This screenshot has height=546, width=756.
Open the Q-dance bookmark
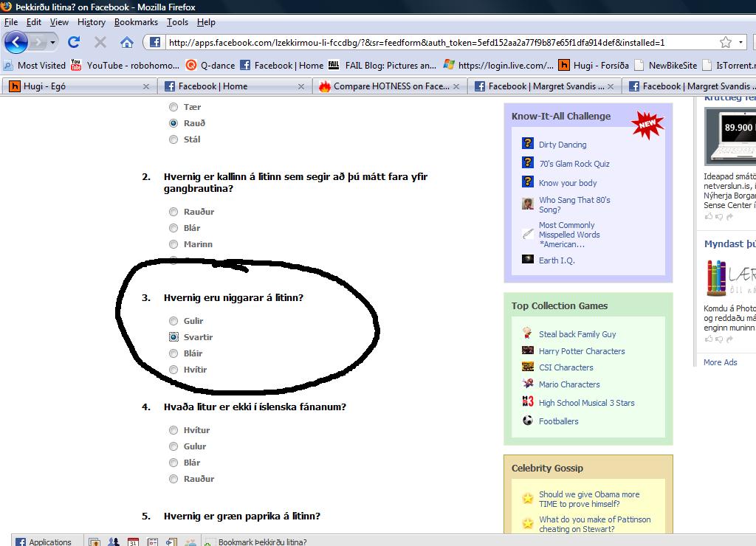pyautogui.click(x=210, y=65)
